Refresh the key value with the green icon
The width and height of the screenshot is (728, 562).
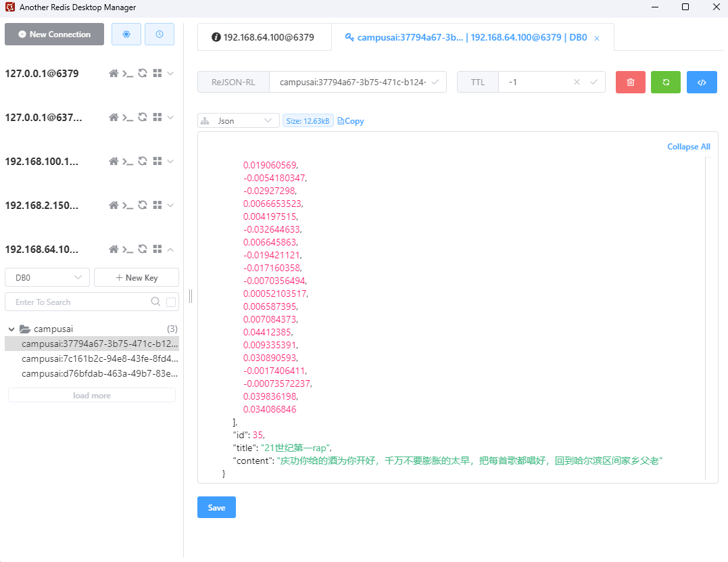click(666, 82)
